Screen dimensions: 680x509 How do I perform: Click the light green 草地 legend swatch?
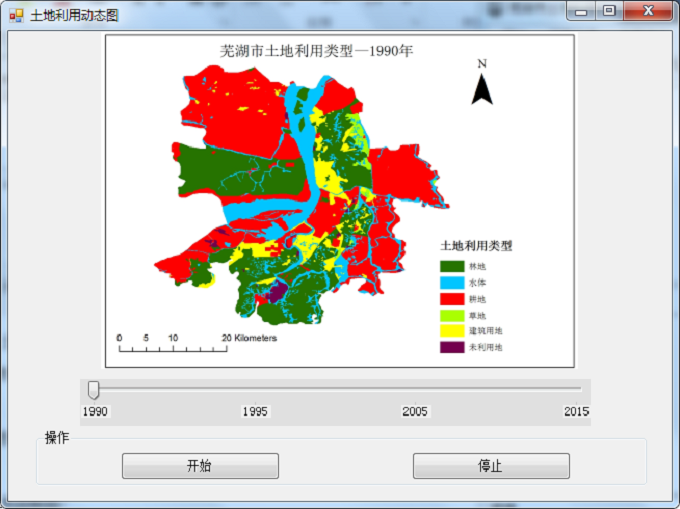(x=452, y=315)
